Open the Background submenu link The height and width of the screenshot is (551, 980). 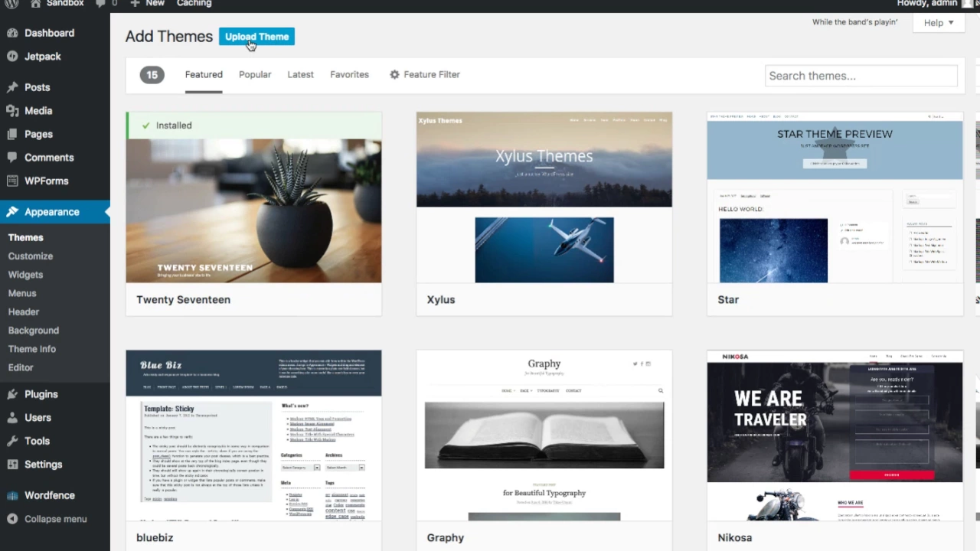coord(33,331)
